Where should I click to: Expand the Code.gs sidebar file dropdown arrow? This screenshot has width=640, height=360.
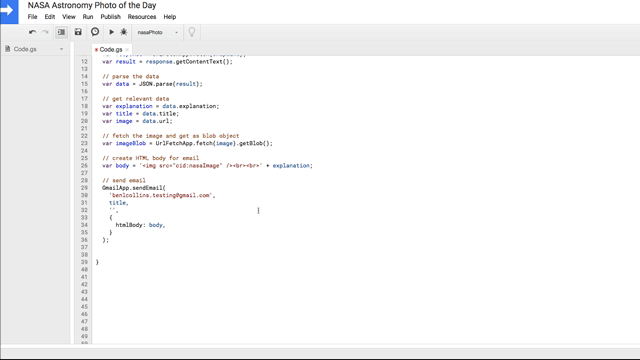(x=61, y=49)
